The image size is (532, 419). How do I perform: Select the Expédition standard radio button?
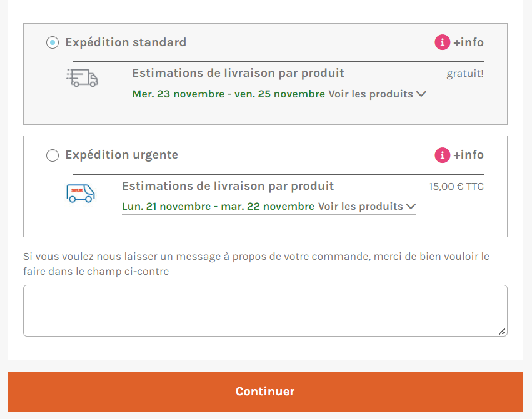click(x=53, y=42)
